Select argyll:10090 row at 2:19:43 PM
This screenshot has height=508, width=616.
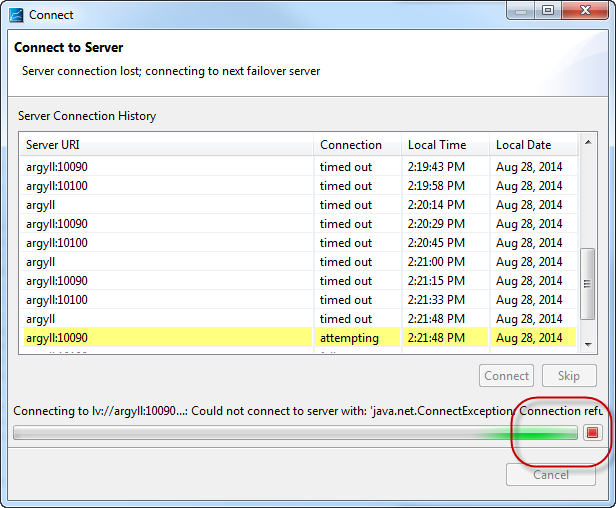[299, 167]
